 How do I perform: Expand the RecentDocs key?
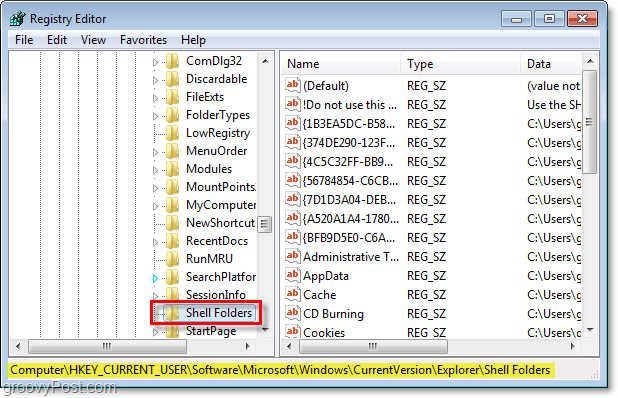[155, 242]
